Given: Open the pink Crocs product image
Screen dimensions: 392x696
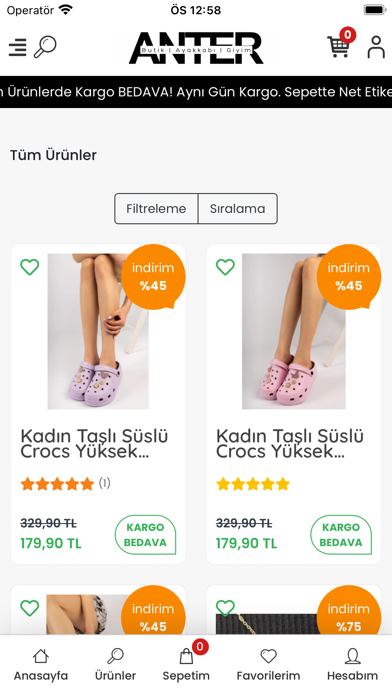Looking at the screenshot, I should 293,331.
